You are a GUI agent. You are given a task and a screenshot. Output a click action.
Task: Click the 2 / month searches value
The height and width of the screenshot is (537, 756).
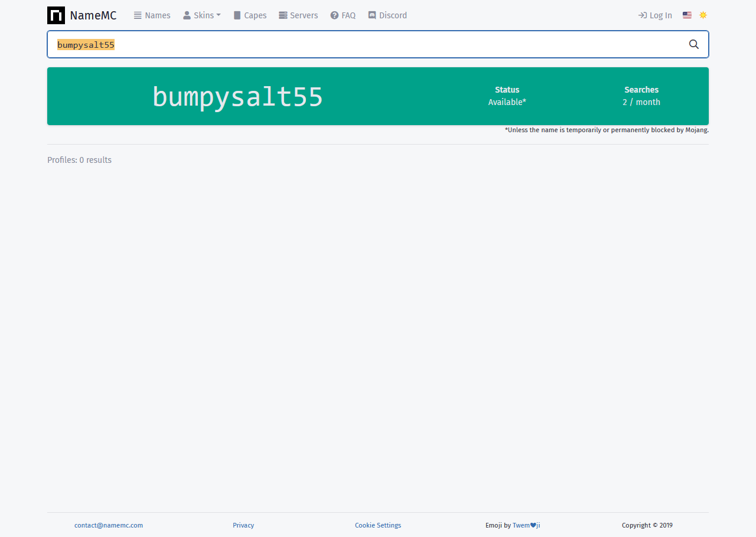click(641, 102)
